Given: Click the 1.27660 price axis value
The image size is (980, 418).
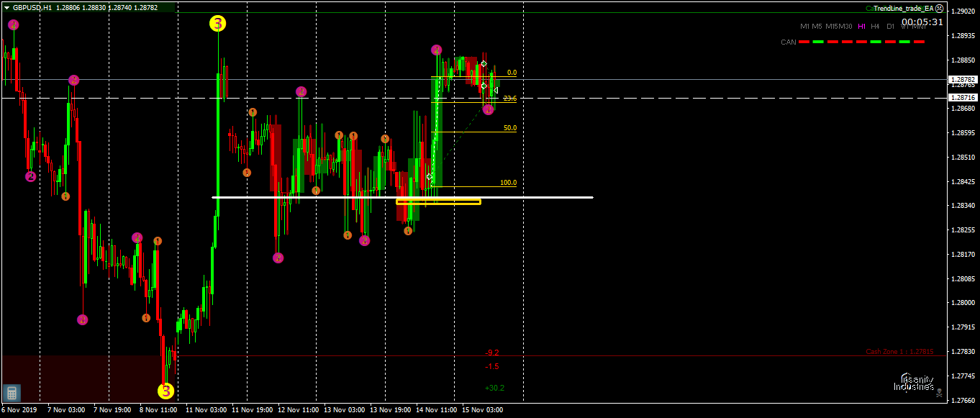Looking at the screenshot, I should (x=964, y=400).
